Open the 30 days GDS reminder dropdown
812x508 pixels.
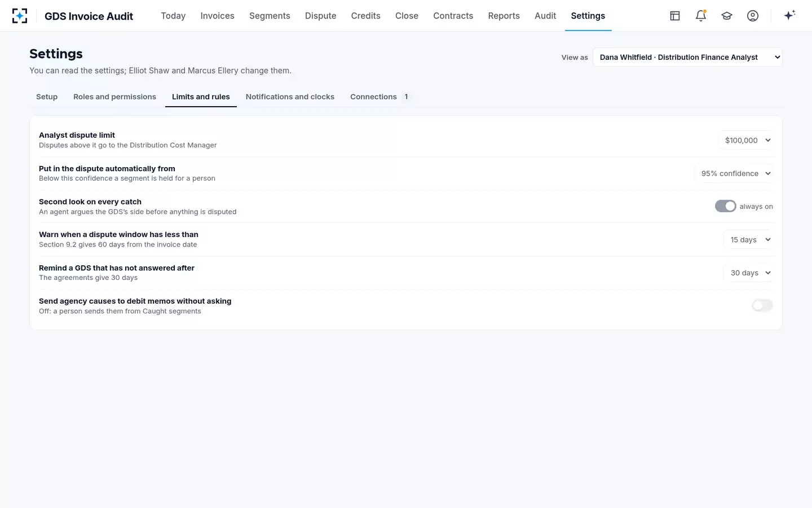749,273
